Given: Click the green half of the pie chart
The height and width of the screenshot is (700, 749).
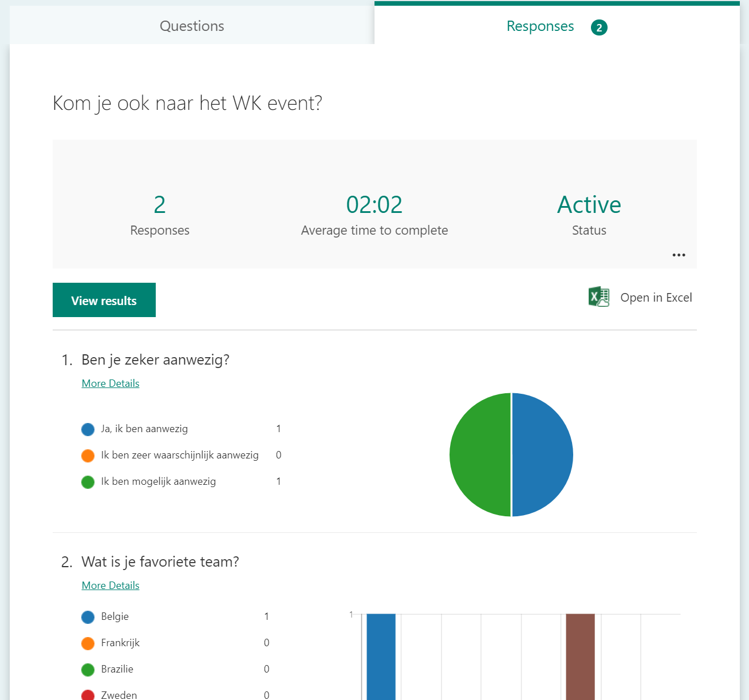Looking at the screenshot, I should 480,454.
